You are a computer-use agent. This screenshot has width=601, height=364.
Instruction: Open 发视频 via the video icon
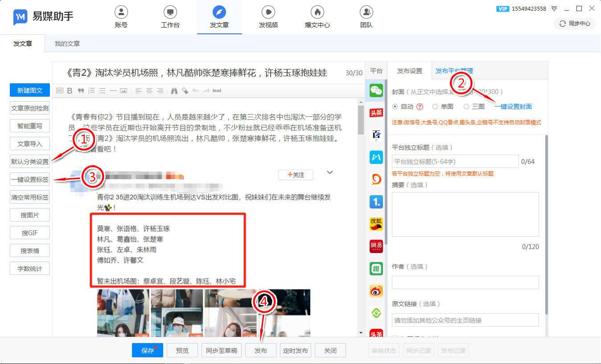point(268,12)
